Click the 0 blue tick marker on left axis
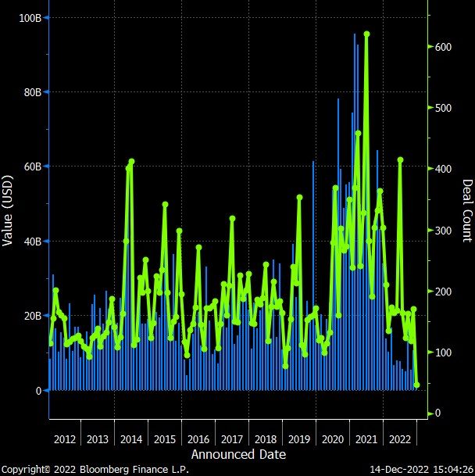The height and width of the screenshot is (476, 475). 45,390
